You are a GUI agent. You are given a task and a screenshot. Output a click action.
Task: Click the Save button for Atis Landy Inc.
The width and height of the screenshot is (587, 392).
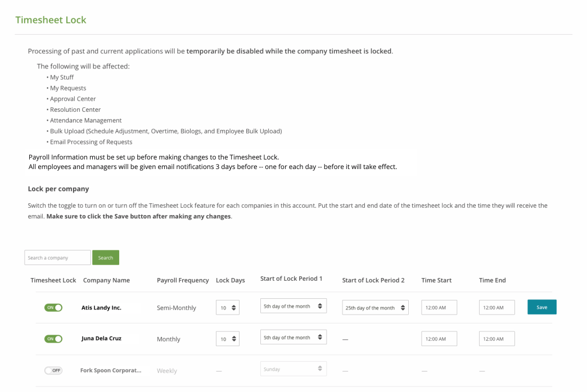coord(541,307)
